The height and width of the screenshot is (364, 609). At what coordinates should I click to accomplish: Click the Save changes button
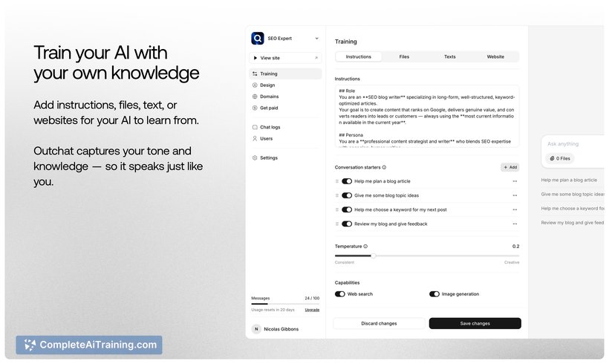(x=475, y=323)
